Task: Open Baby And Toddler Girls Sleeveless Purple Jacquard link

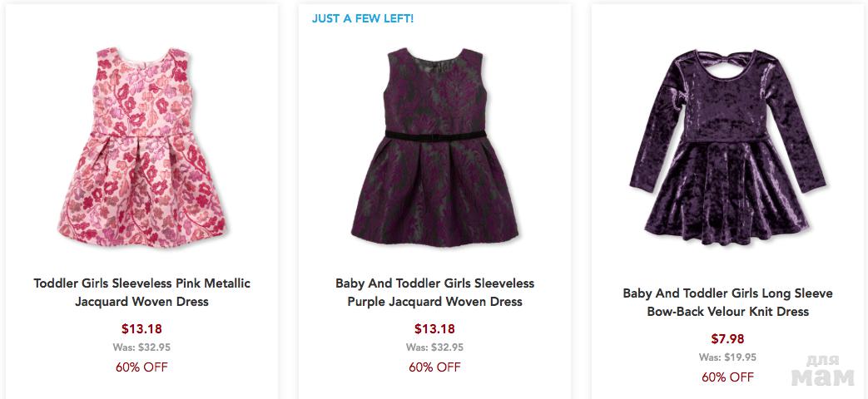Action: pyautogui.click(x=434, y=293)
